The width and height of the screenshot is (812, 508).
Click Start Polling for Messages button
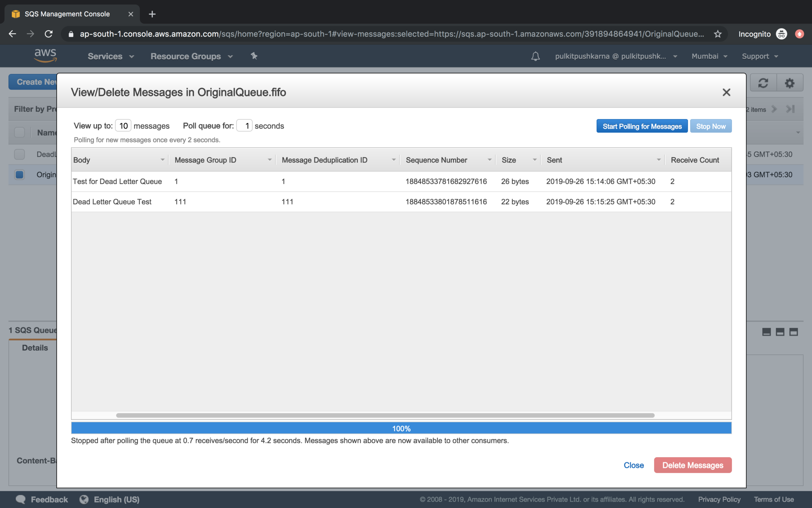642,126
